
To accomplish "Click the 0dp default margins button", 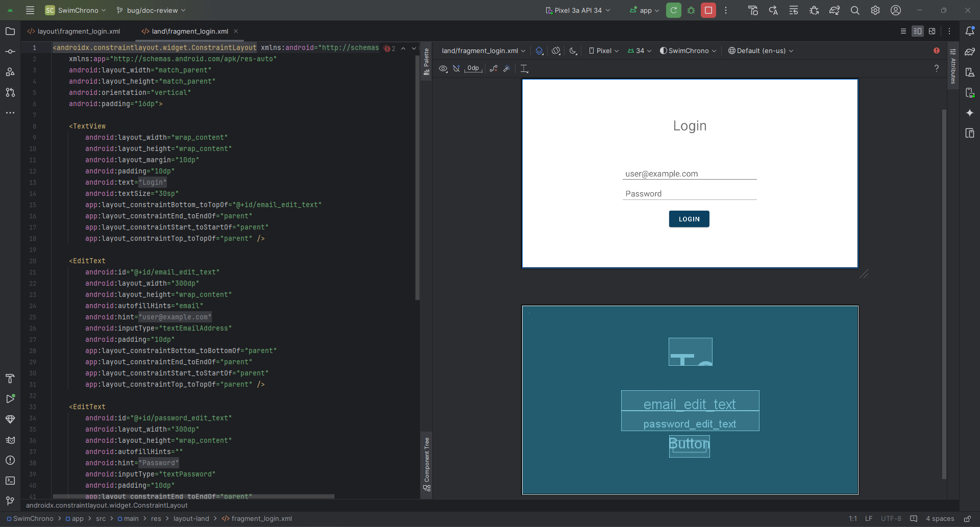I will tap(473, 68).
